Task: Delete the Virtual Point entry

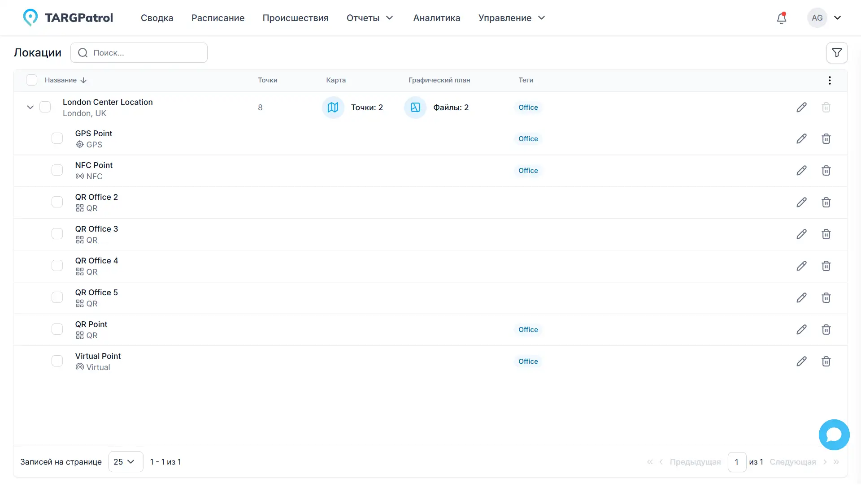Action: tap(826, 362)
